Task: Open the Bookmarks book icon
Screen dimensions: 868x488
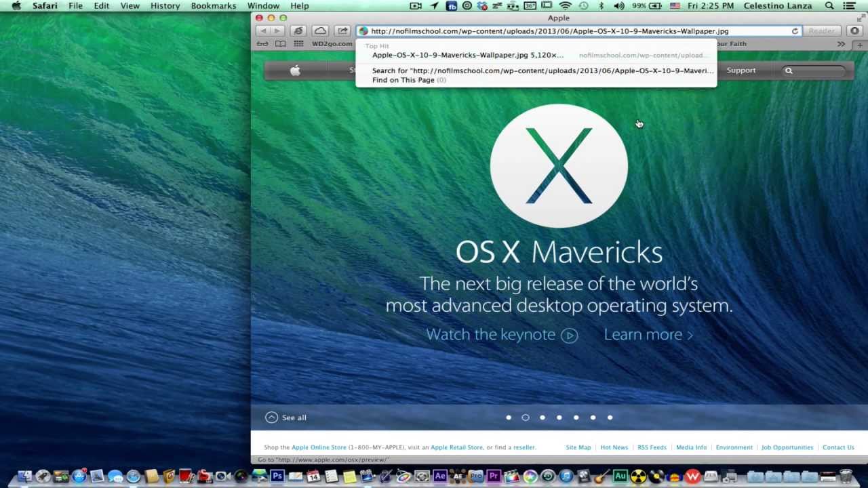Action: pos(280,44)
